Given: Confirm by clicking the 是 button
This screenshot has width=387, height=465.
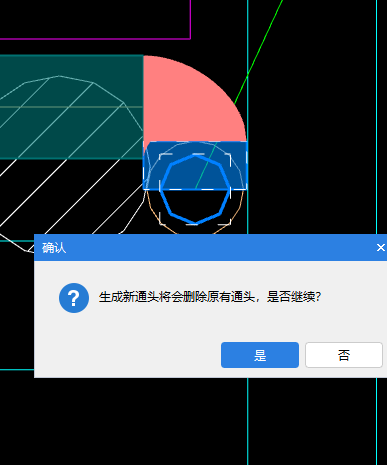Looking at the screenshot, I should pyautogui.click(x=260, y=355).
